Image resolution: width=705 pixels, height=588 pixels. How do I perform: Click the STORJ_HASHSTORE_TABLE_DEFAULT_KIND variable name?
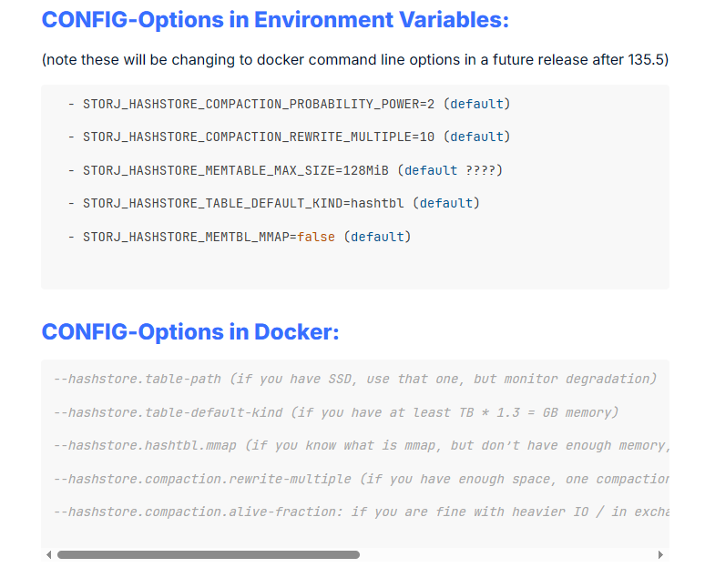(212, 203)
